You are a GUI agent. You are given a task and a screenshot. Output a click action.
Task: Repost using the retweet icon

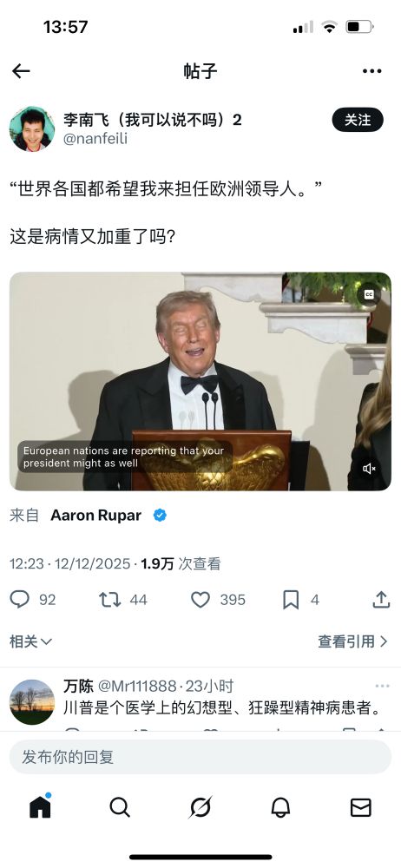109,600
